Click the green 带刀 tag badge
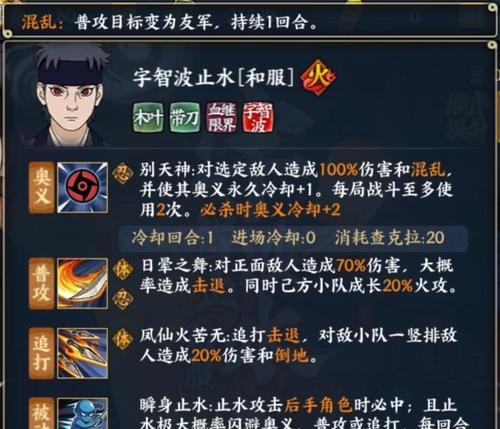The width and height of the screenshot is (500, 429). point(185,117)
